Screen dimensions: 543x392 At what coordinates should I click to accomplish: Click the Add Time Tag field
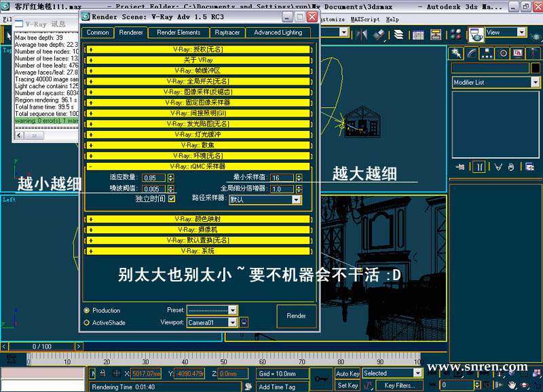[282, 387]
